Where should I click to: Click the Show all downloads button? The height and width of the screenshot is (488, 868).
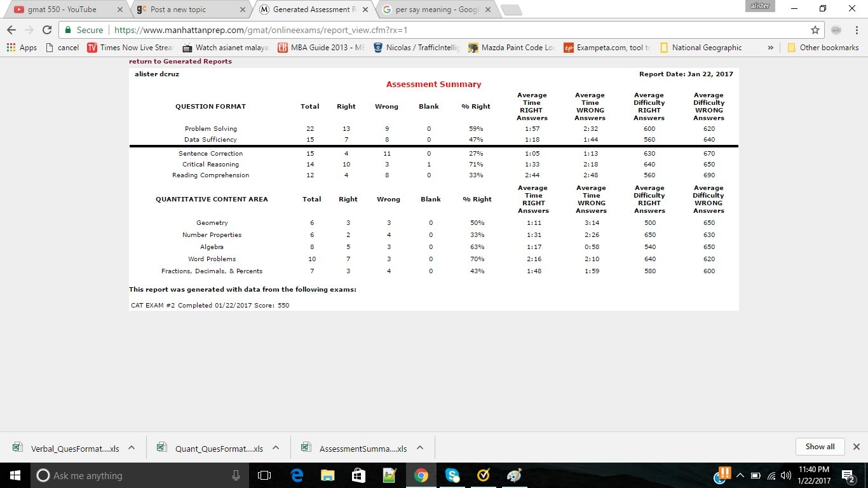[820, 447]
